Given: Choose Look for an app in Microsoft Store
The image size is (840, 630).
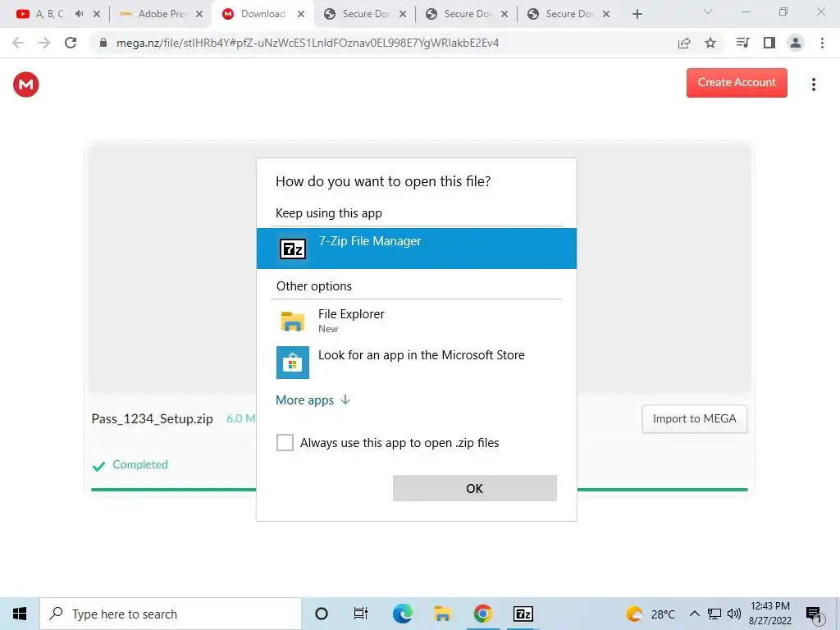Looking at the screenshot, I should pyautogui.click(x=421, y=355).
